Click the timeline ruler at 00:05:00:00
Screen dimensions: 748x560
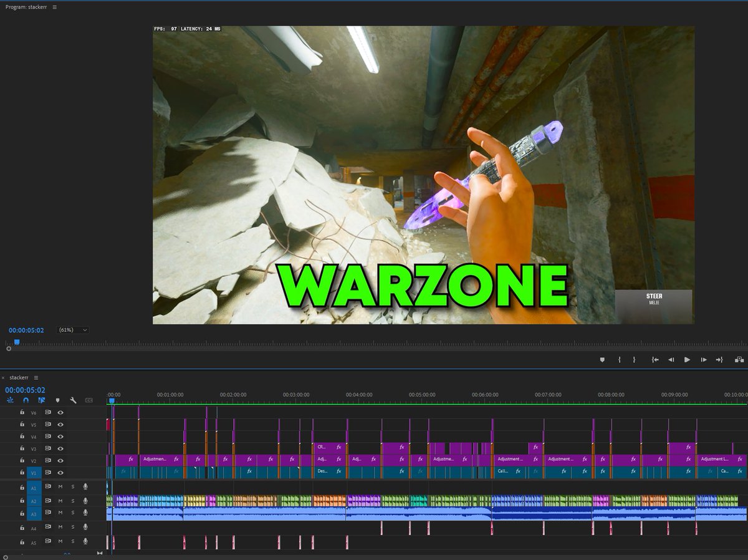(422, 395)
